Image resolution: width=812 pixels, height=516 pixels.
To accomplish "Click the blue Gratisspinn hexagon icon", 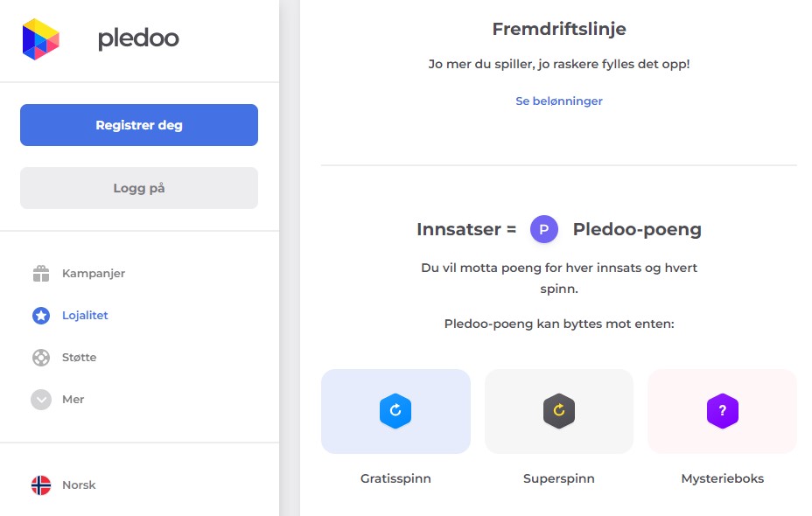I will 395,411.
